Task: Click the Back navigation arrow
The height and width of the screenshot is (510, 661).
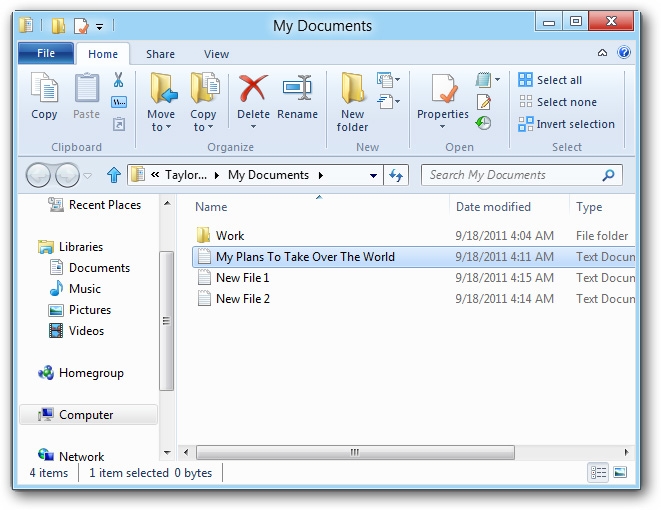Action: coord(39,174)
